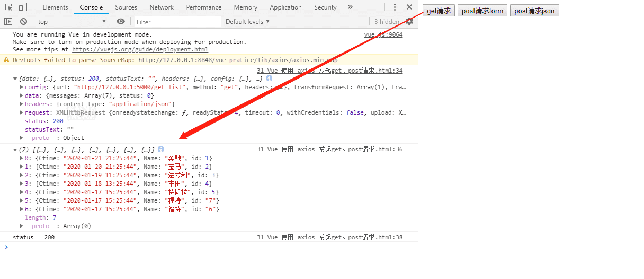Open the vuejs.org deployment guide link
The image size is (644, 279).
coord(140,49)
